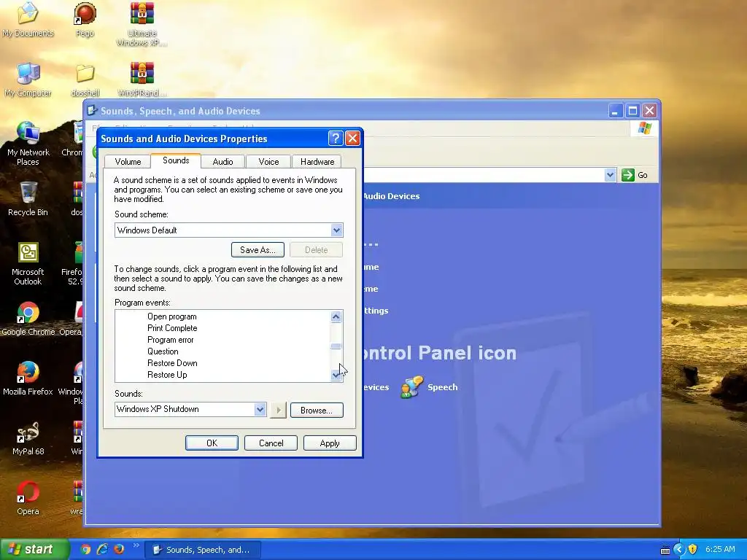Select the WinXPRand archive icon
This screenshot has width=747, height=560.
pyautogui.click(x=142, y=79)
